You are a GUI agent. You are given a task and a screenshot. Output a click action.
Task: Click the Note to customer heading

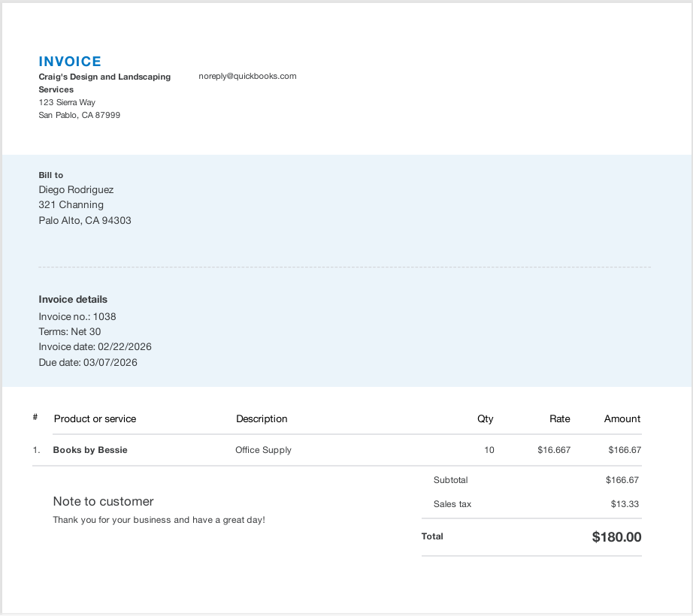tap(103, 502)
